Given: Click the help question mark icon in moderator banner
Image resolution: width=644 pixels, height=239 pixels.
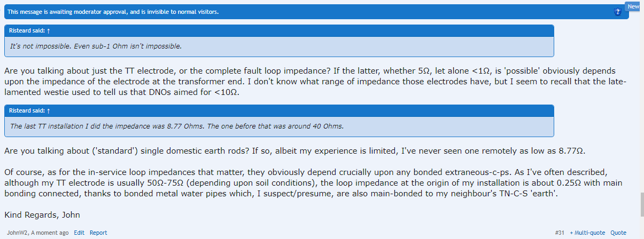Looking at the screenshot, I should 618,12.
